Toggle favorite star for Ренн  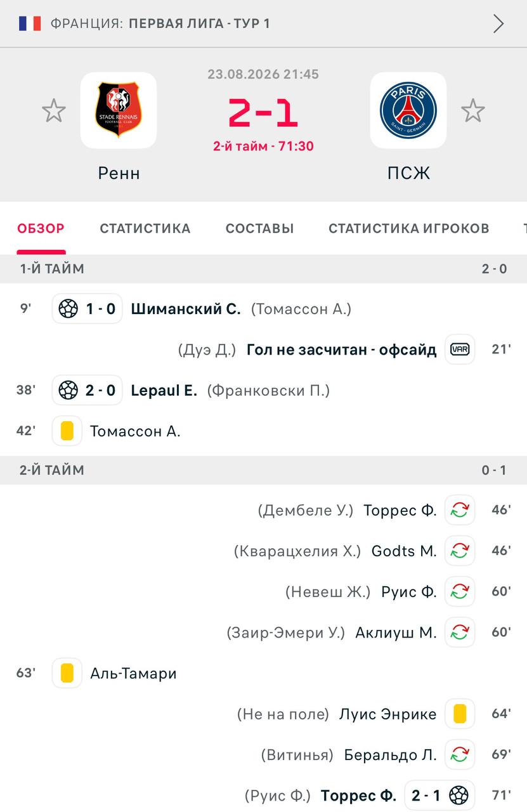[x=54, y=111]
